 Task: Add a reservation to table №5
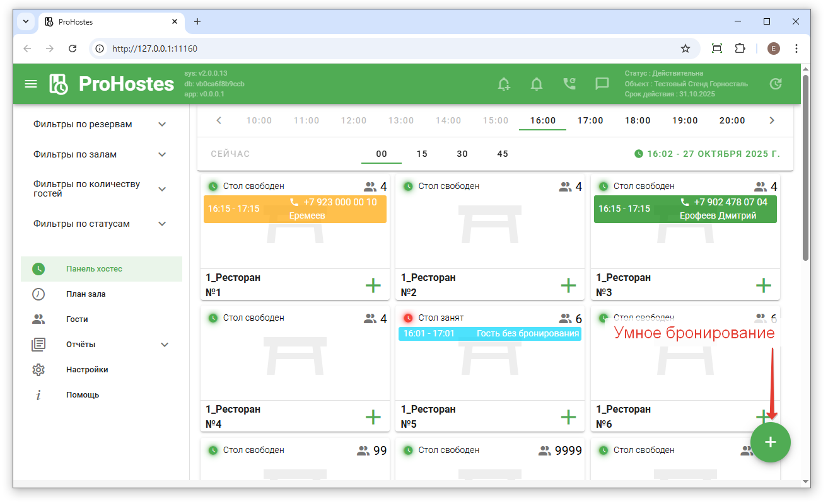pyautogui.click(x=568, y=417)
